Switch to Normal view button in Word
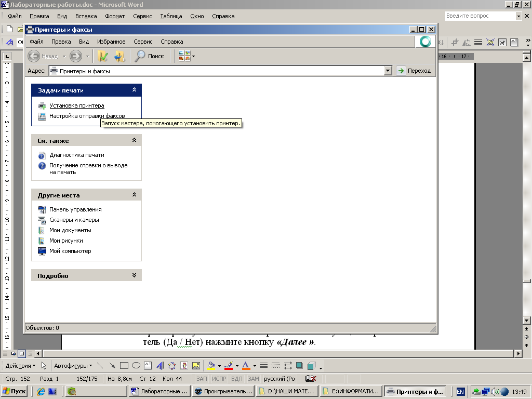The width and height of the screenshot is (532, 399). (x=5, y=353)
